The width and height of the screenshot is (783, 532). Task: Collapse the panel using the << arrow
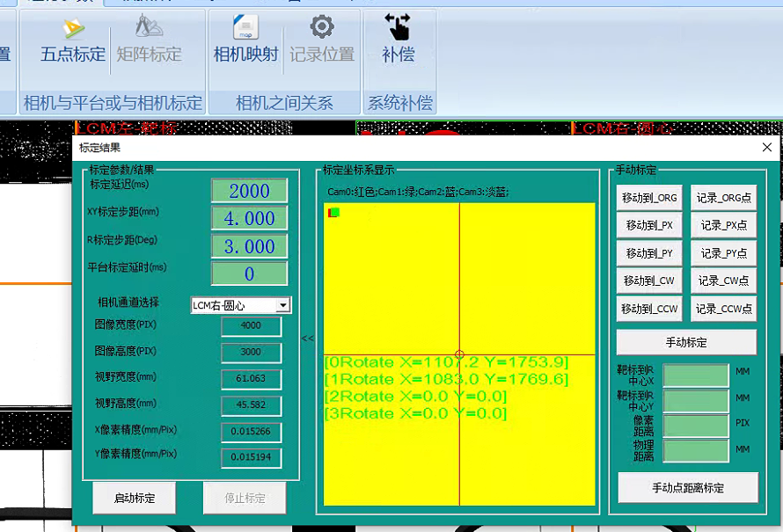tap(308, 338)
